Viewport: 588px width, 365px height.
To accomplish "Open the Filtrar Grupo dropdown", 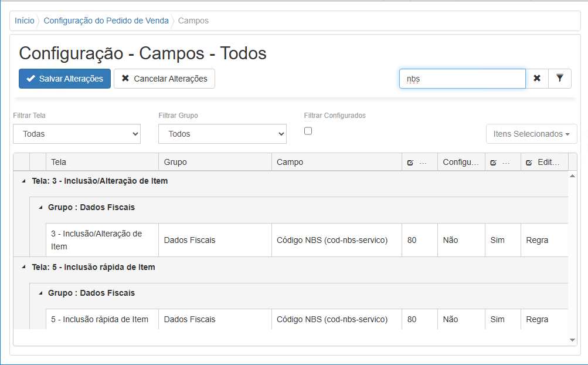I will tap(222, 134).
